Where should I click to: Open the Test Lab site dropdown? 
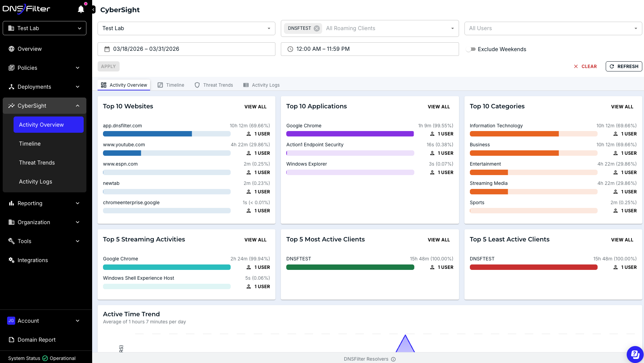(x=186, y=28)
